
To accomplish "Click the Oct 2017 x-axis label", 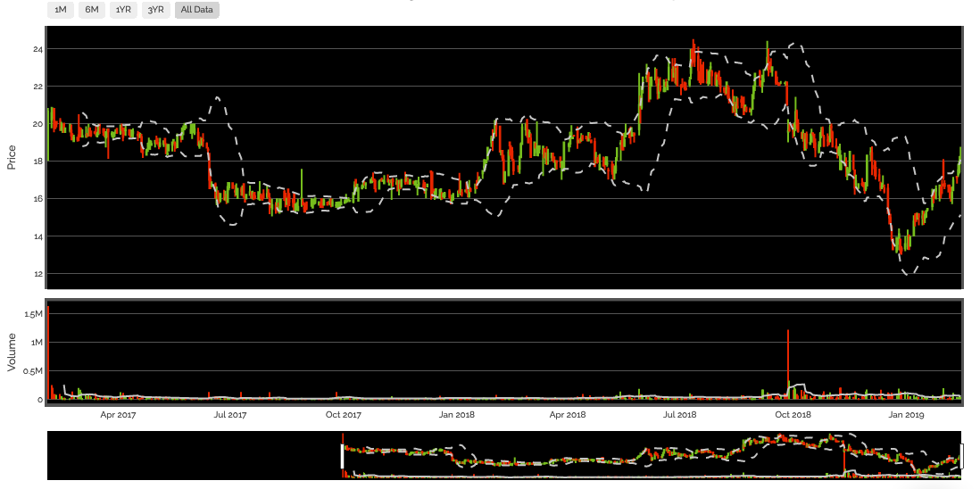I will pyautogui.click(x=343, y=415).
